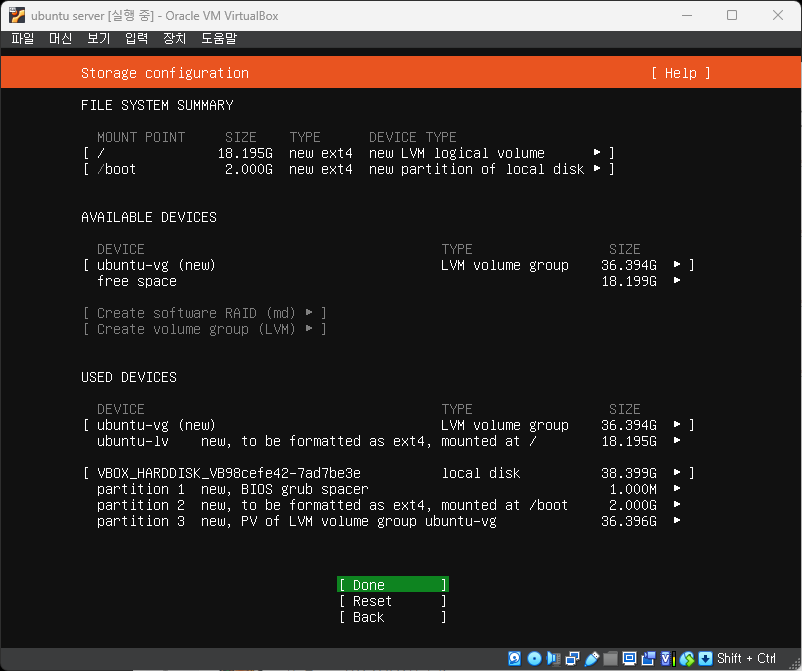Open the 장치 menu
This screenshot has width=802, height=671.
(174, 38)
